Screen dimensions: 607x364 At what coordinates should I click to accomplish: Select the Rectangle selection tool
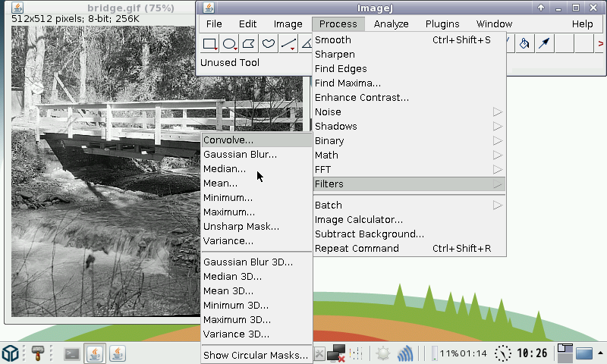[210, 43]
